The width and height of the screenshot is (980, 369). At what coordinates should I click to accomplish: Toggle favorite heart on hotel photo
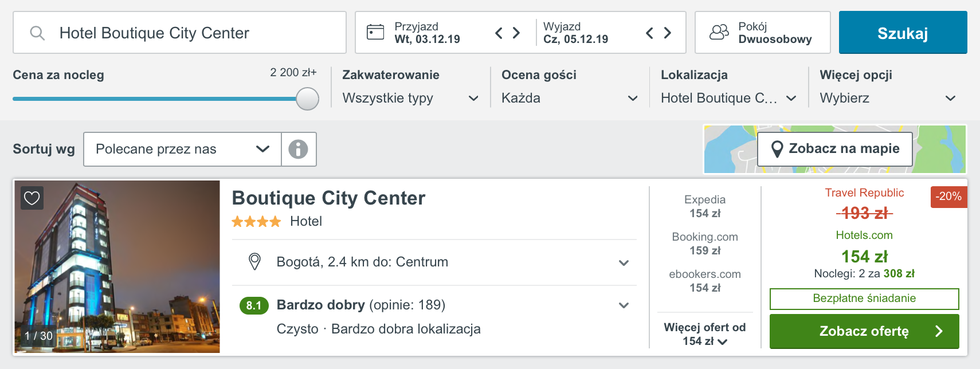(32, 198)
